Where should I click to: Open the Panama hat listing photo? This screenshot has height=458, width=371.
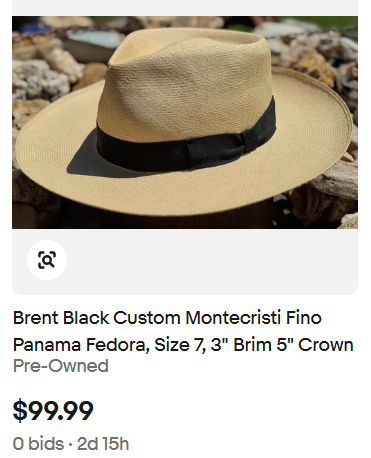tap(185, 122)
